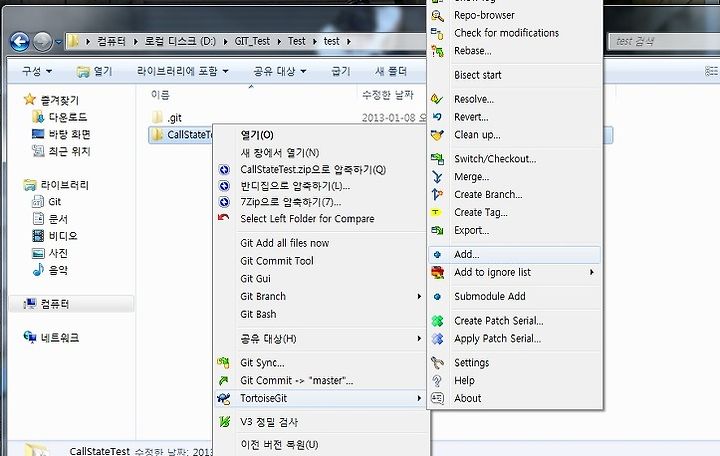Select Git Add all files now
This screenshot has height=456, width=720.
pos(285,243)
